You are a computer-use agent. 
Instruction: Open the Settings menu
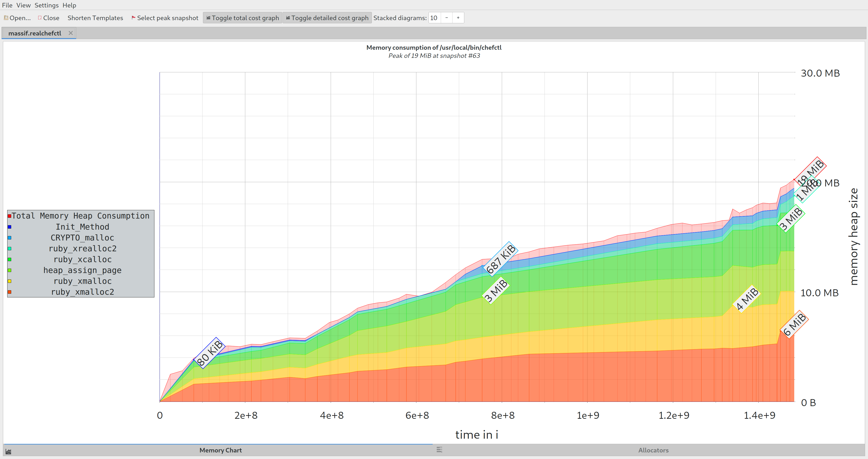(x=47, y=5)
